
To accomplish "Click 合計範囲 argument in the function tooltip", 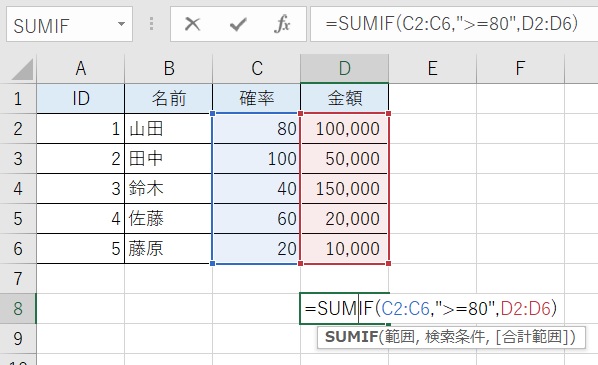I will [x=532, y=337].
